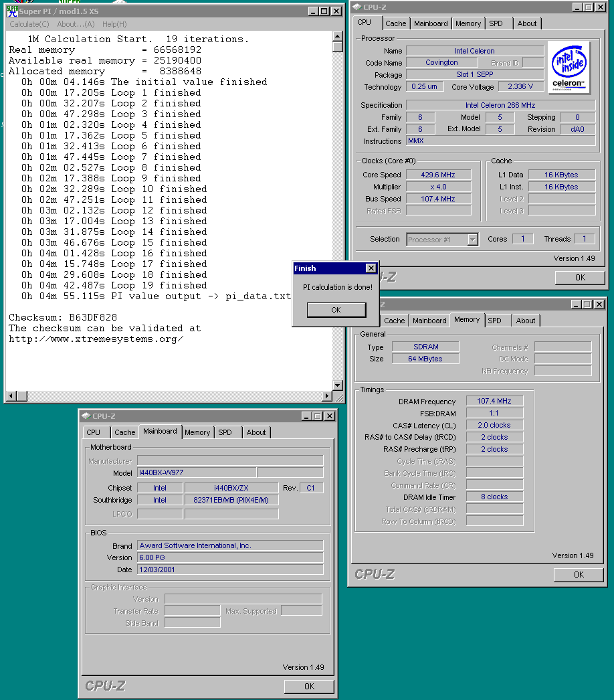Click OK in the CPU-Z Memory window
The image size is (614, 700).
[579, 575]
